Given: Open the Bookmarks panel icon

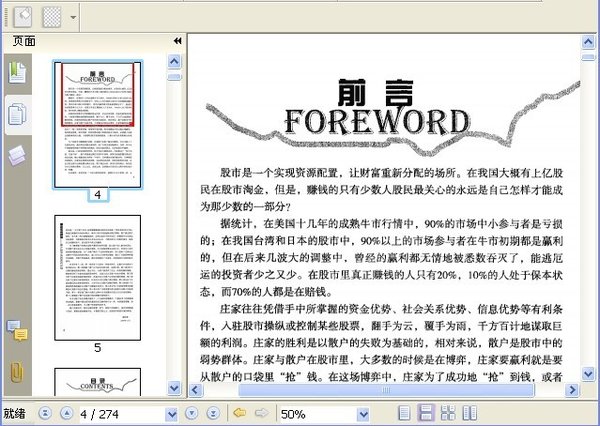Looking at the screenshot, I should tap(18, 73).
